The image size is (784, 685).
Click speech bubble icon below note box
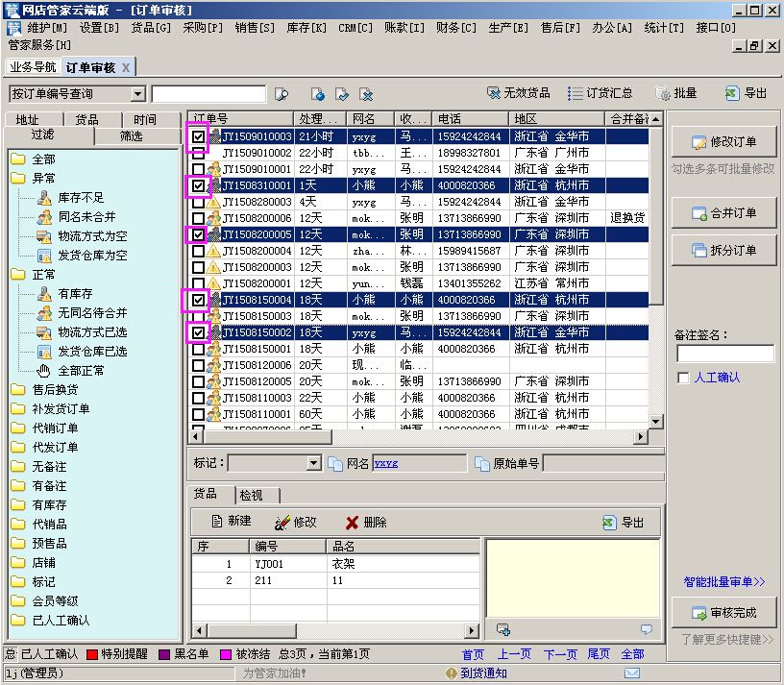[x=647, y=629]
